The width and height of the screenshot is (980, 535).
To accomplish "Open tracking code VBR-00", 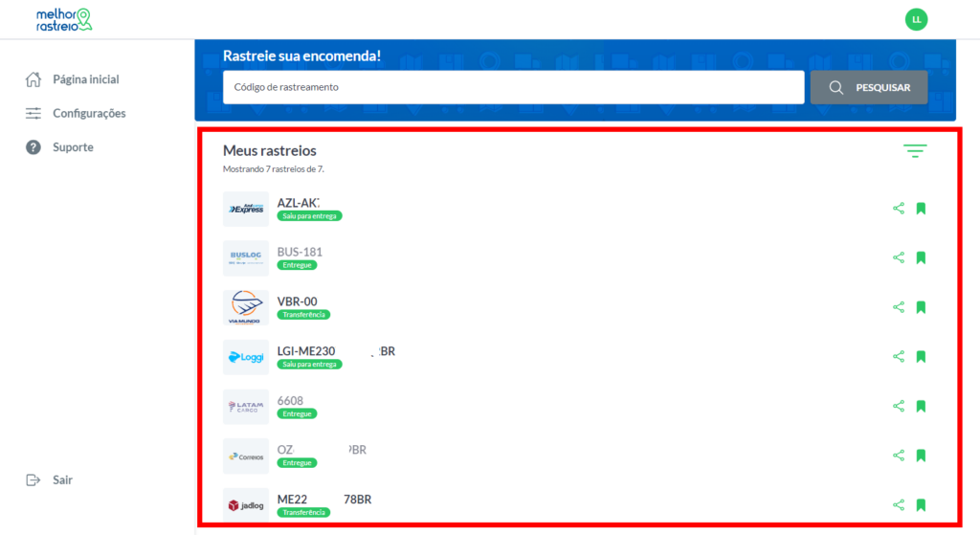I will [297, 301].
